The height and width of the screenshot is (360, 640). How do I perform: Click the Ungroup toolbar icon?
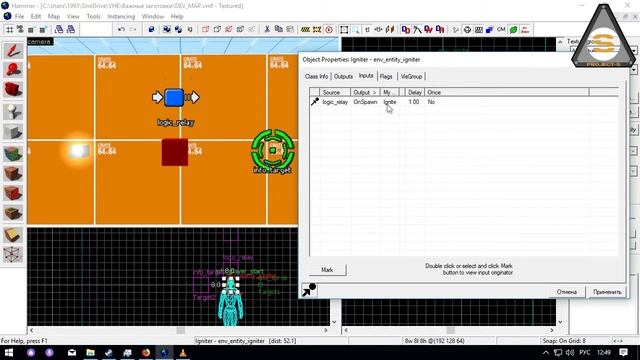tap(178, 29)
